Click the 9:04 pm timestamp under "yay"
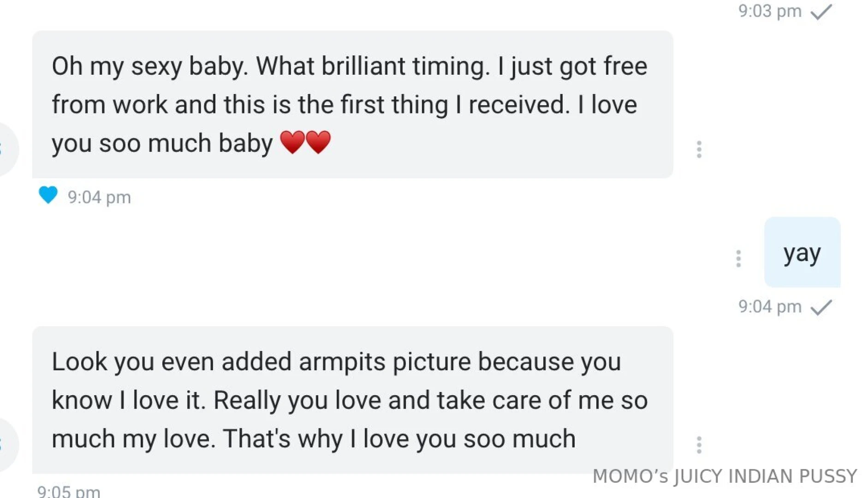 [x=769, y=307]
